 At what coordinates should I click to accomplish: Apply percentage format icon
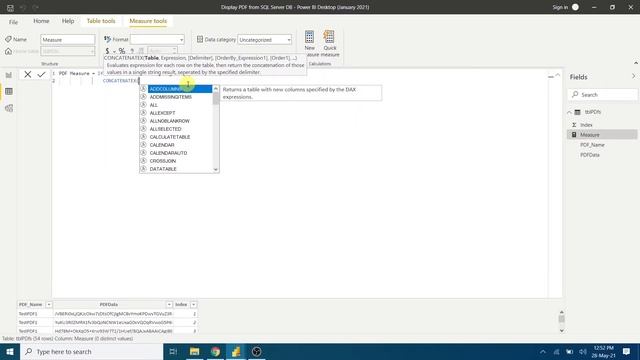pyautogui.click(x=122, y=51)
